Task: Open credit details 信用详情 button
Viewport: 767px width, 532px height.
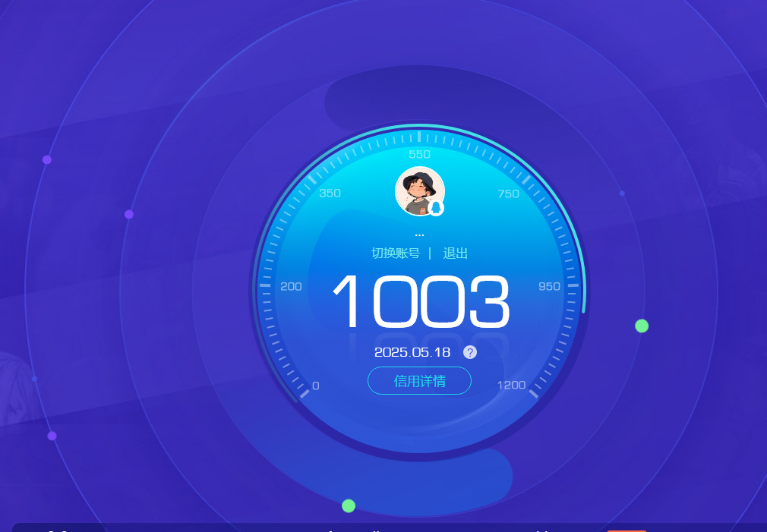Action: [419, 380]
